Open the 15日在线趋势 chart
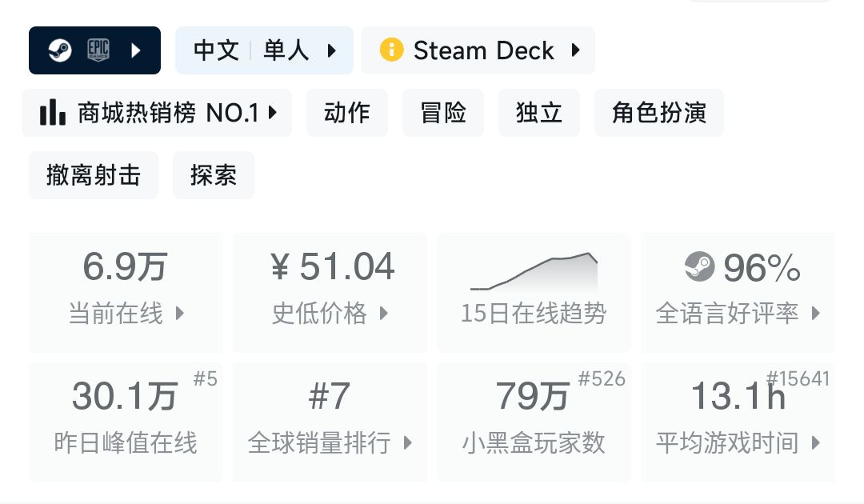This screenshot has height=504, width=864. (534, 292)
